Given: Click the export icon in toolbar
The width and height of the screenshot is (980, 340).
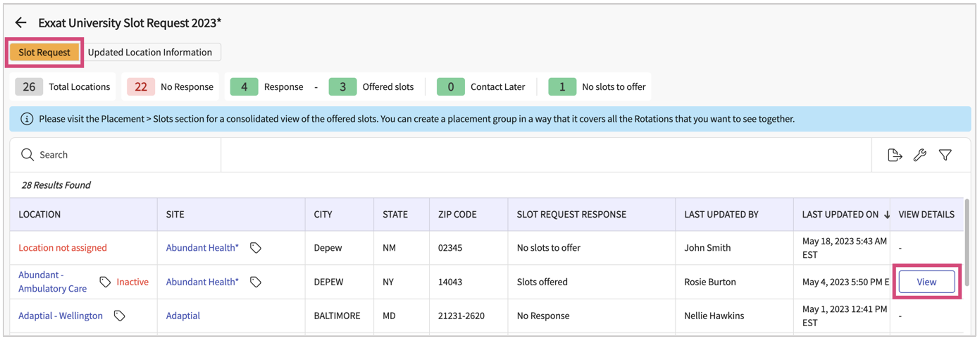Looking at the screenshot, I should pyautogui.click(x=894, y=155).
